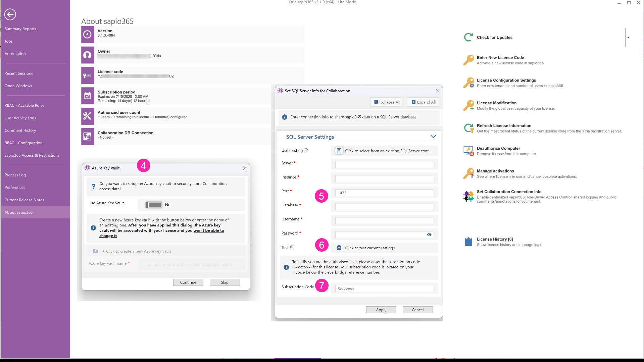Click Collapse All in SQL dialog

coord(387,102)
